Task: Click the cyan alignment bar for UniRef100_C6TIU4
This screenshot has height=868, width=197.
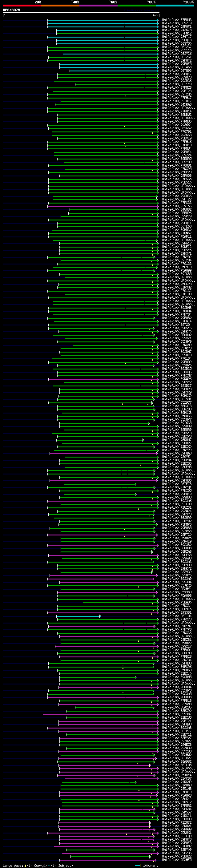Action: [x=78, y=616]
